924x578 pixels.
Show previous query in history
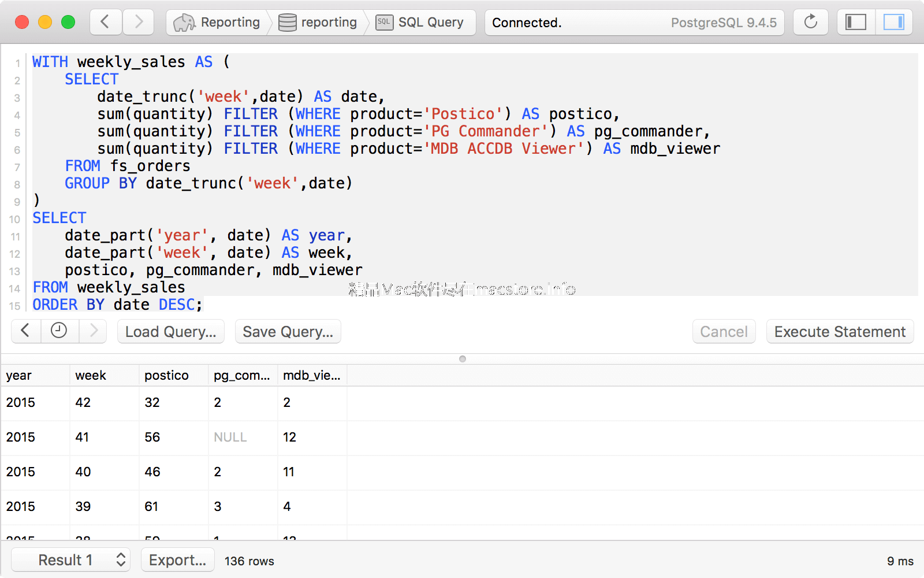coord(25,331)
